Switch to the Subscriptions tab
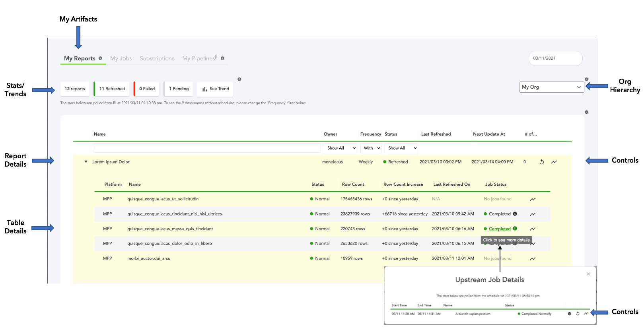This screenshot has height=332, width=644. [x=157, y=58]
